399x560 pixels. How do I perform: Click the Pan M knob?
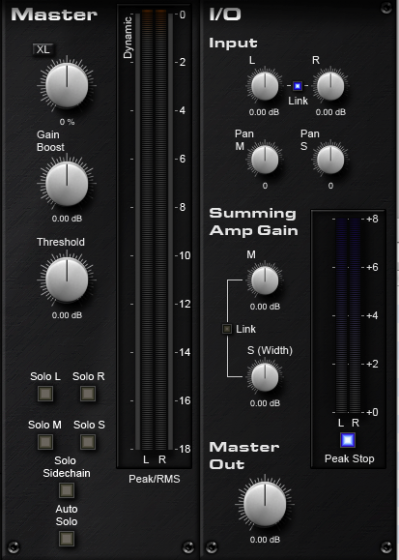265,160
